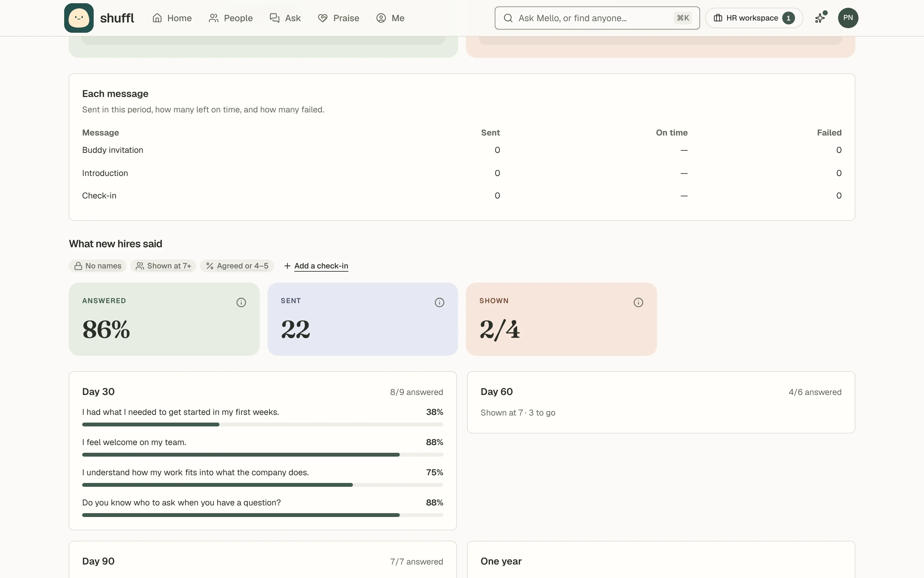Click the Check-in message row
This screenshot has height=578, width=924.
click(462, 196)
